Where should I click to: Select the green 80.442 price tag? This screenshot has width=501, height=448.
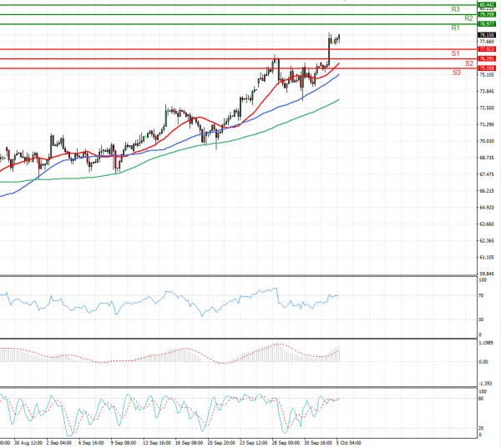tap(487, 5)
